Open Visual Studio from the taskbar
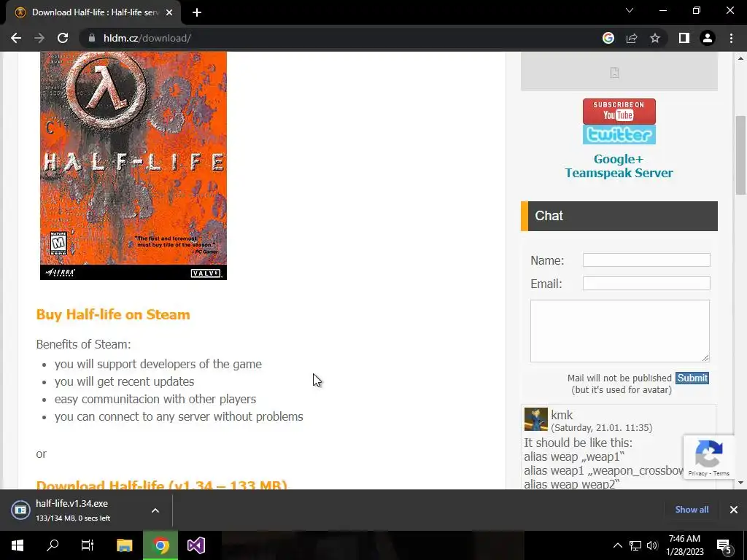The width and height of the screenshot is (747, 560). [196, 545]
